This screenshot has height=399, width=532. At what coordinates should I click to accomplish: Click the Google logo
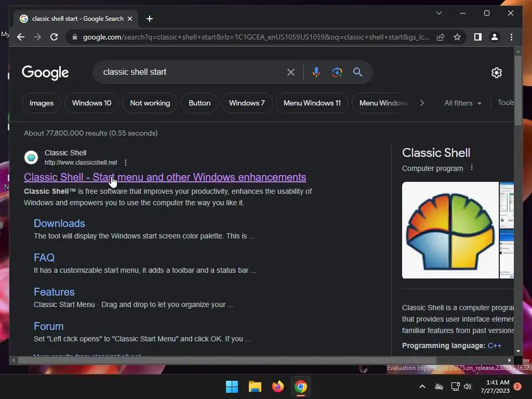tap(45, 73)
